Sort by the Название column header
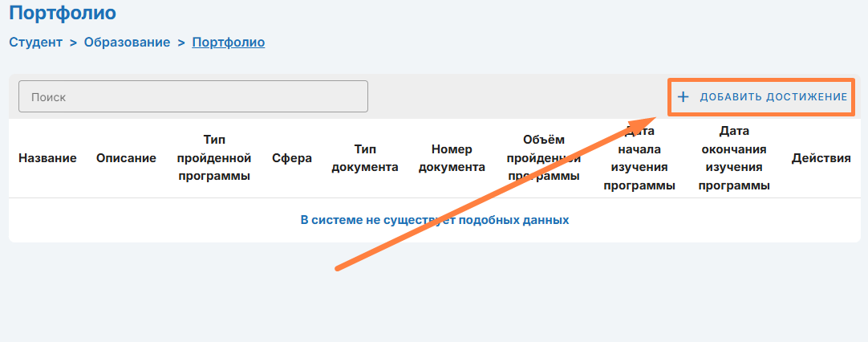This screenshot has width=868, height=342. point(47,158)
